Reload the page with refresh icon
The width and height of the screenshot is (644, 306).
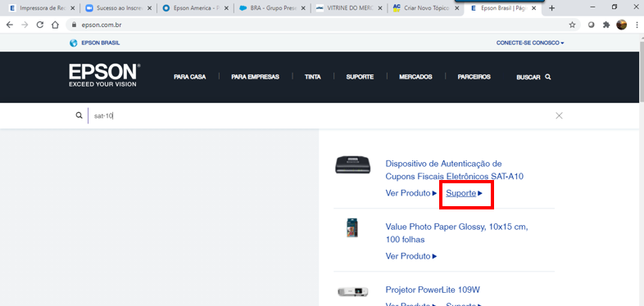tap(40, 25)
